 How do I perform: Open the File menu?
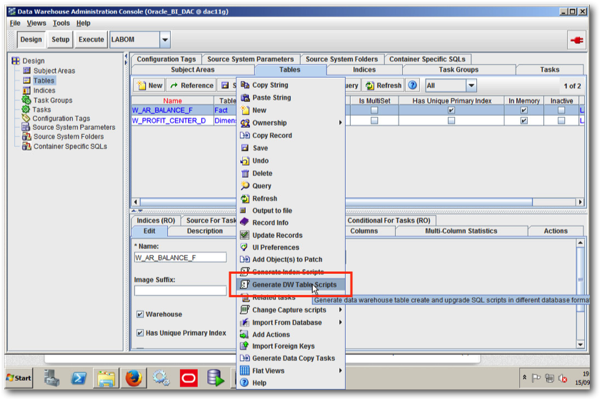tap(15, 23)
